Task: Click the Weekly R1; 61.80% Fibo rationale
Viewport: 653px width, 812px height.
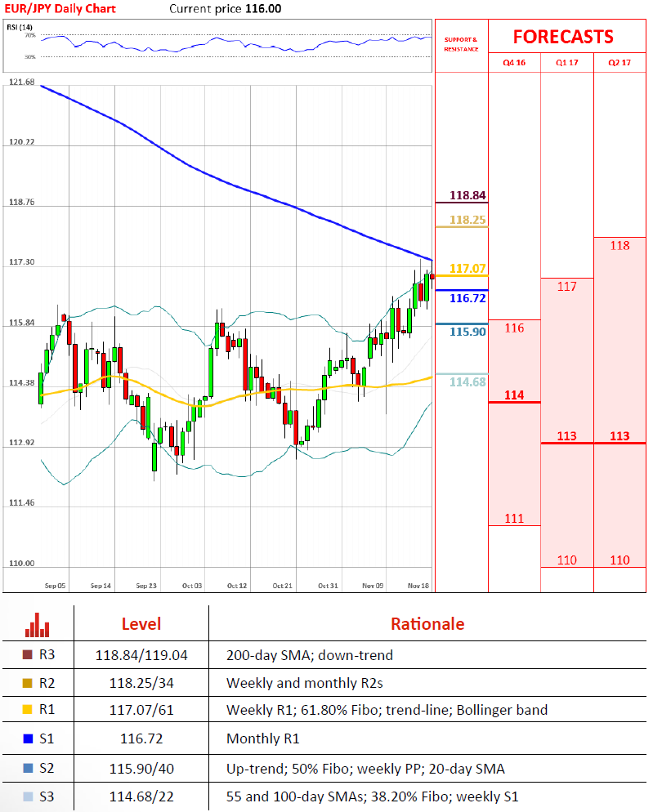Action: pyautogui.click(x=387, y=709)
